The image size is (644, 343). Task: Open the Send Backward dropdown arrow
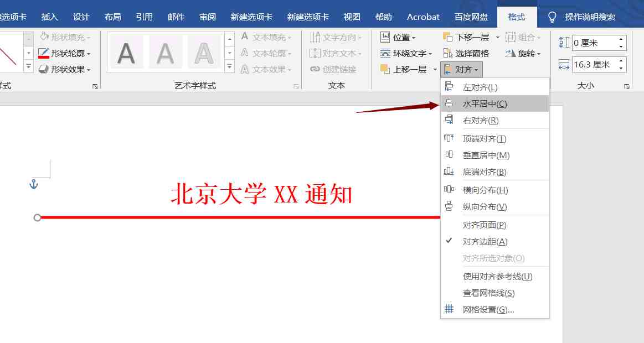pos(498,37)
